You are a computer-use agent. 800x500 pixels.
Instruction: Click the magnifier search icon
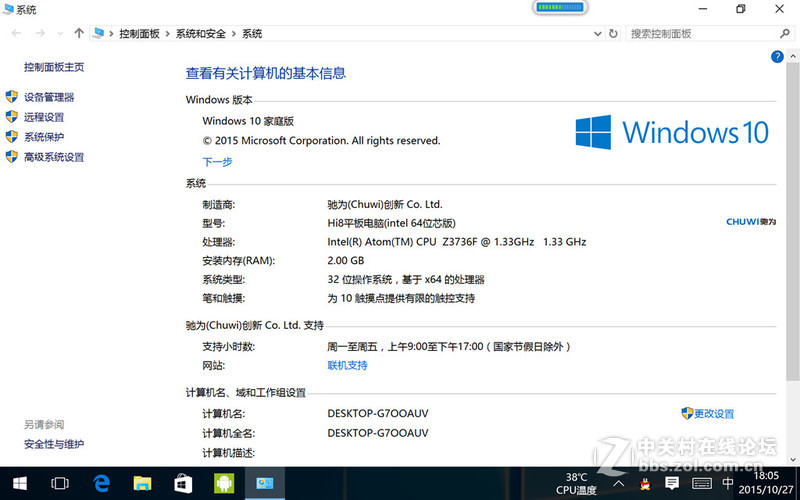(784, 34)
